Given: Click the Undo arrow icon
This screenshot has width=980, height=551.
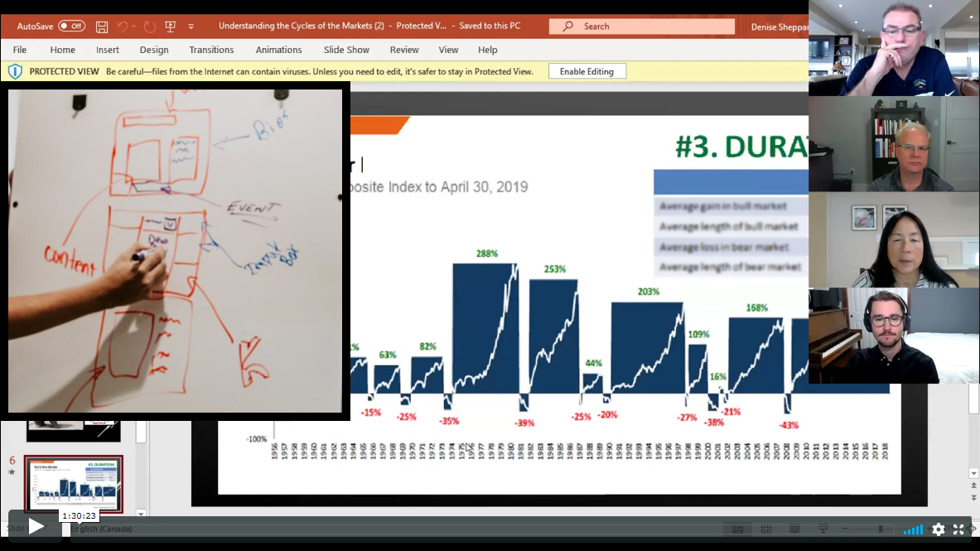Looking at the screenshot, I should click(x=123, y=27).
